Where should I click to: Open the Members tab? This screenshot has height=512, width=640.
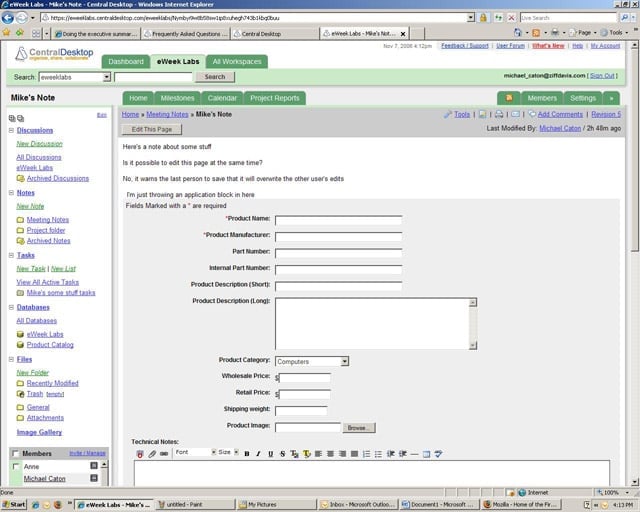click(x=542, y=98)
